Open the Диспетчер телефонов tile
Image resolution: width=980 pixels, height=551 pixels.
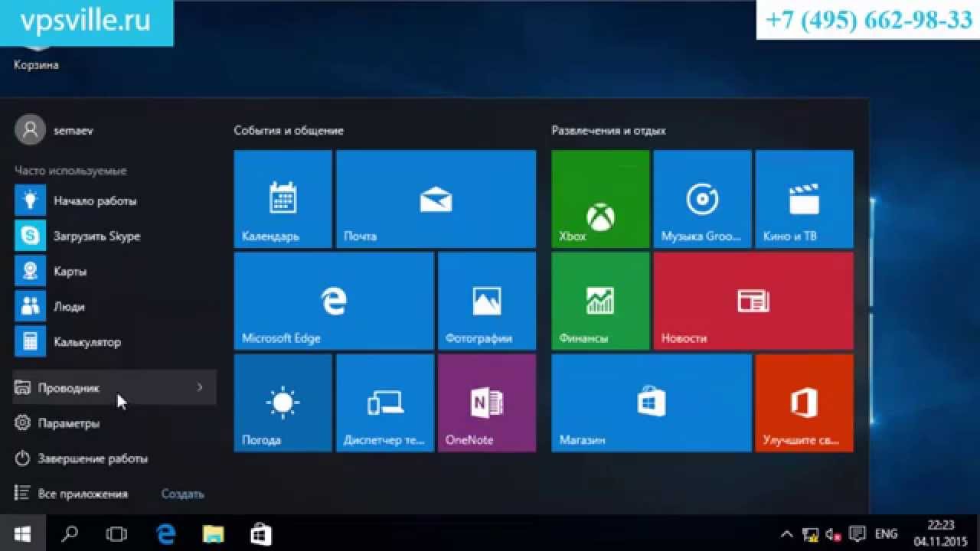coord(385,403)
